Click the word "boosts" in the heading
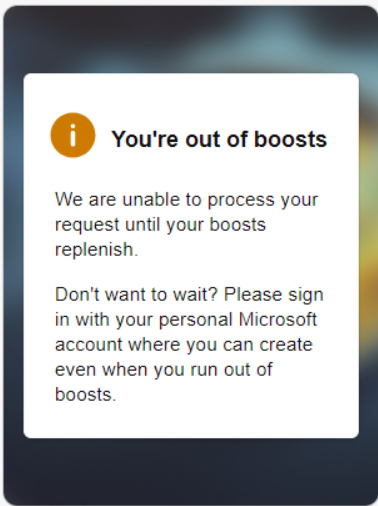Screen dimensions: 378x506 click(290, 139)
